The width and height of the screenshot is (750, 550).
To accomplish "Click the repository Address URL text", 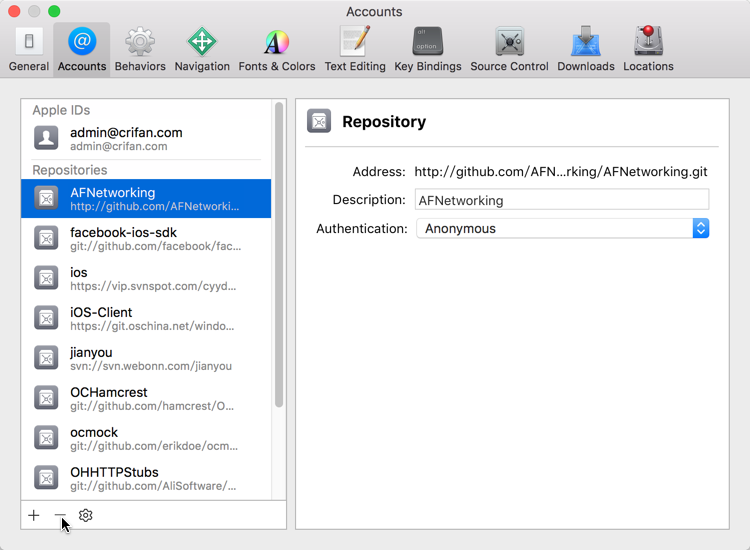I will pyautogui.click(x=561, y=172).
